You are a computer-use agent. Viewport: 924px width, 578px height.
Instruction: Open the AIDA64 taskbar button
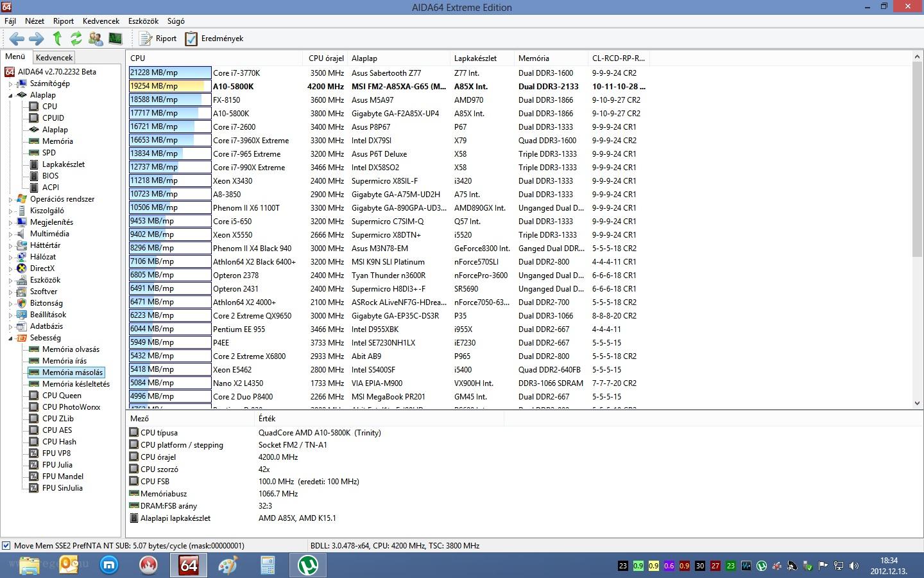coord(189,565)
